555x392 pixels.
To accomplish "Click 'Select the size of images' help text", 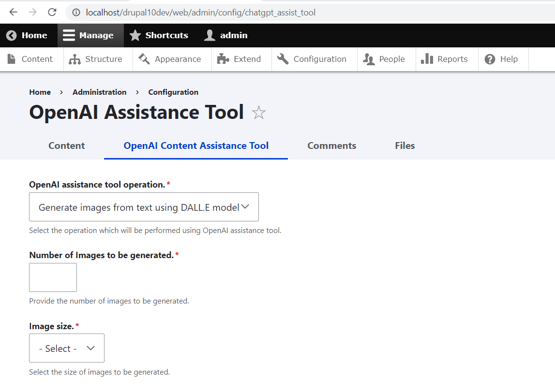I will pos(100,372).
